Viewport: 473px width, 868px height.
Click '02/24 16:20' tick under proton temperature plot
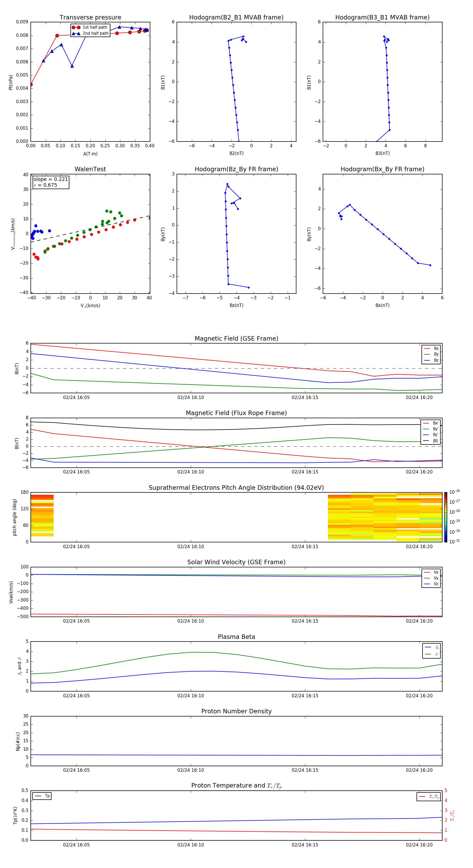coord(419,845)
